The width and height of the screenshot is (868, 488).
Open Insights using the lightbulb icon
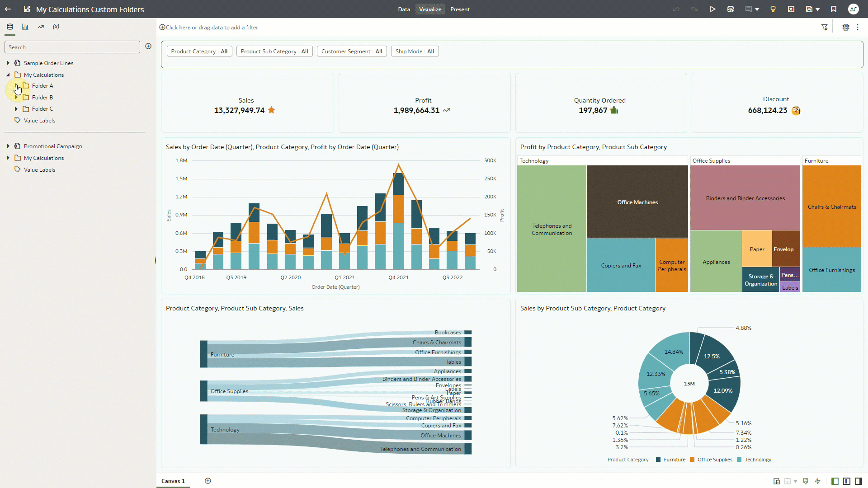[x=773, y=9]
